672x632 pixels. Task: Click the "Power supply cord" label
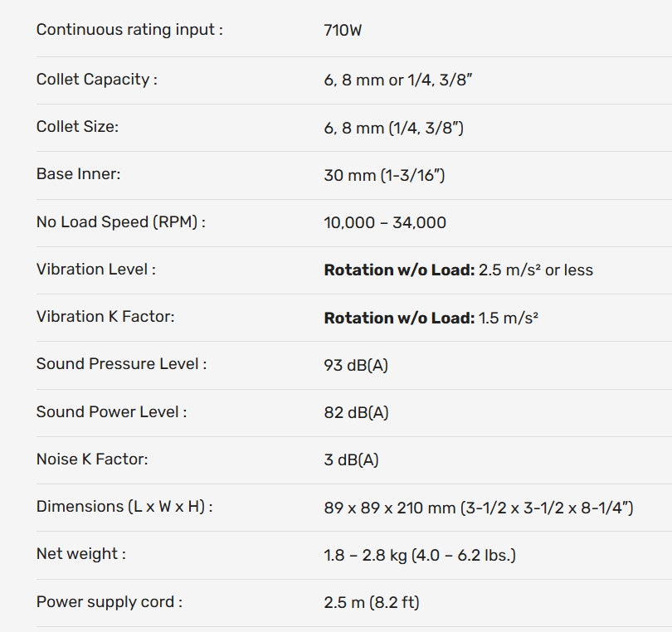point(110,602)
